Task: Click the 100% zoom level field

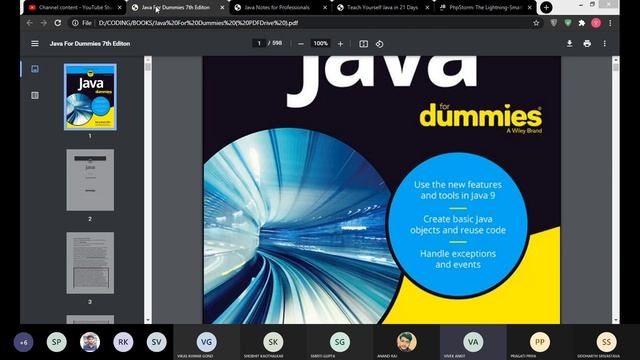Action: (320, 43)
